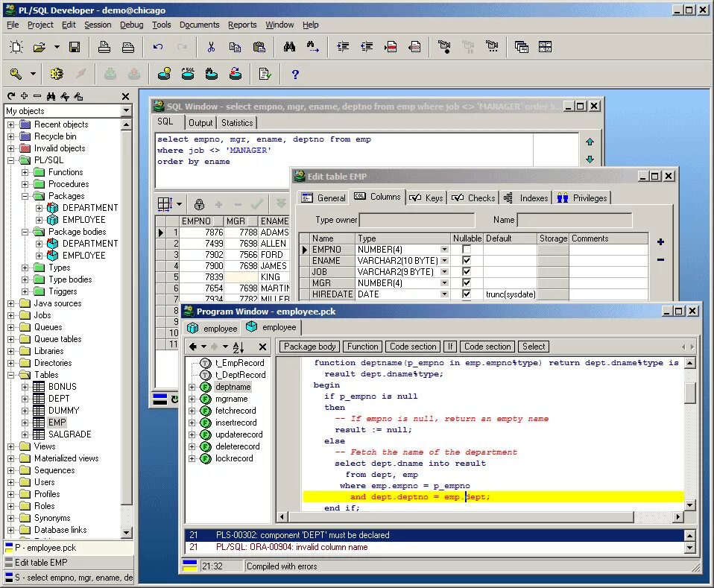The image size is (714, 588).
Task: Click the If breadcrumb button
Action: click(450, 347)
